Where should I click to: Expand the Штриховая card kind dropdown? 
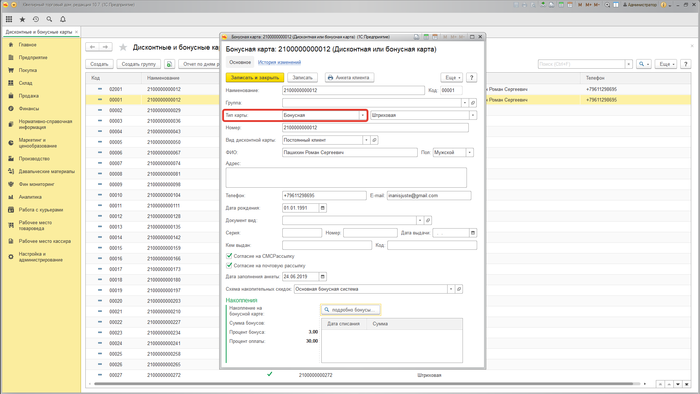(473, 115)
